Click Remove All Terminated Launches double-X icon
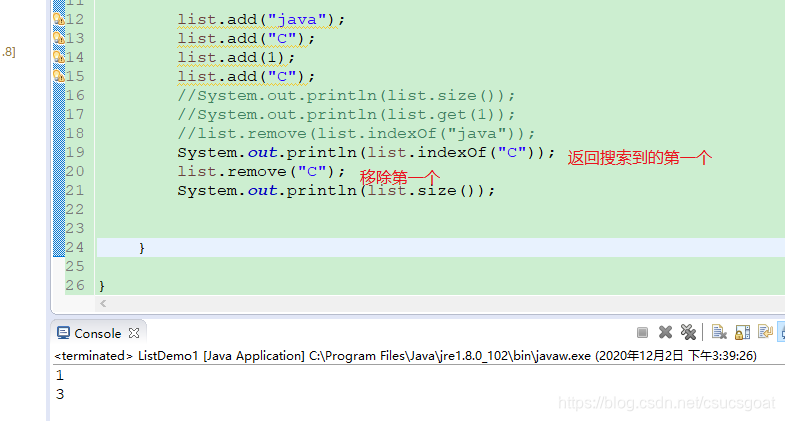 click(x=688, y=332)
